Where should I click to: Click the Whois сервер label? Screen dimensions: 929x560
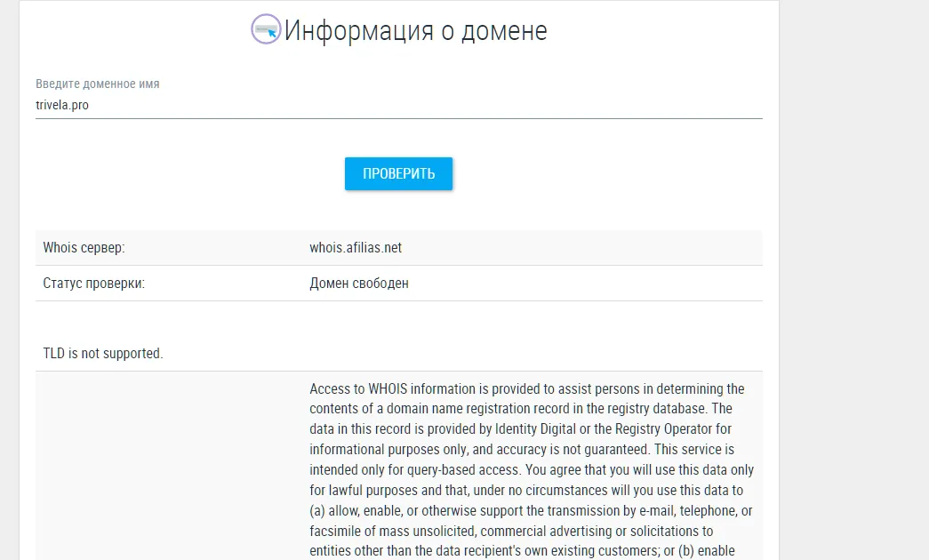[x=84, y=248]
